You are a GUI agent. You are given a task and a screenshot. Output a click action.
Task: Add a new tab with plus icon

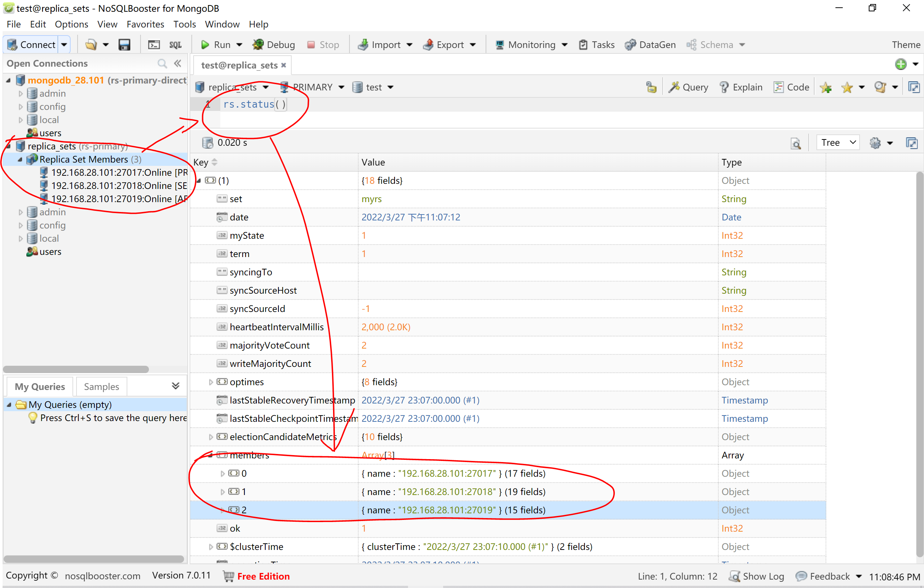pos(901,64)
